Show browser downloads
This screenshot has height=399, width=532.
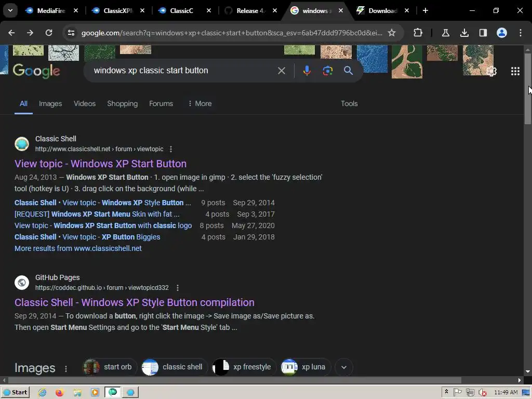464,33
